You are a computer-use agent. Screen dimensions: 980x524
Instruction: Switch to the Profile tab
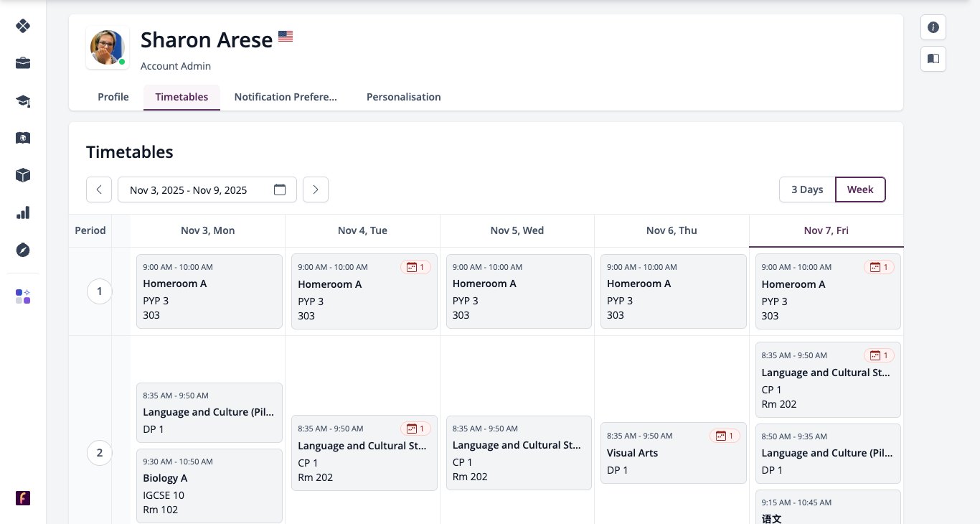(x=113, y=97)
